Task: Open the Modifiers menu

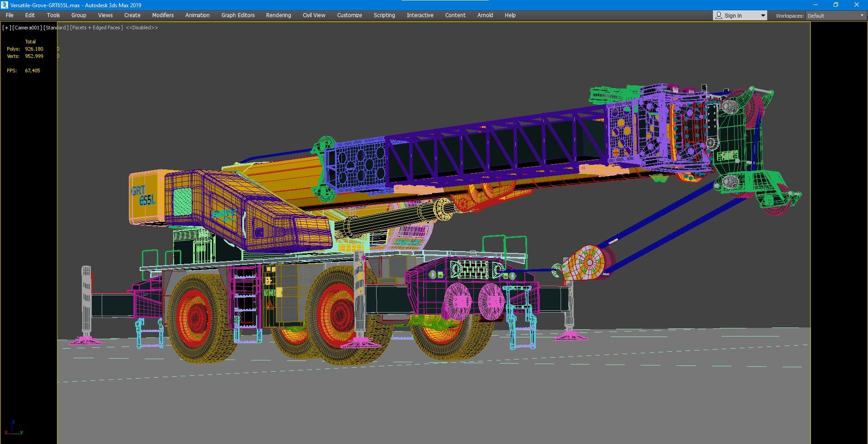Action: pyautogui.click(x=163, y=15)
